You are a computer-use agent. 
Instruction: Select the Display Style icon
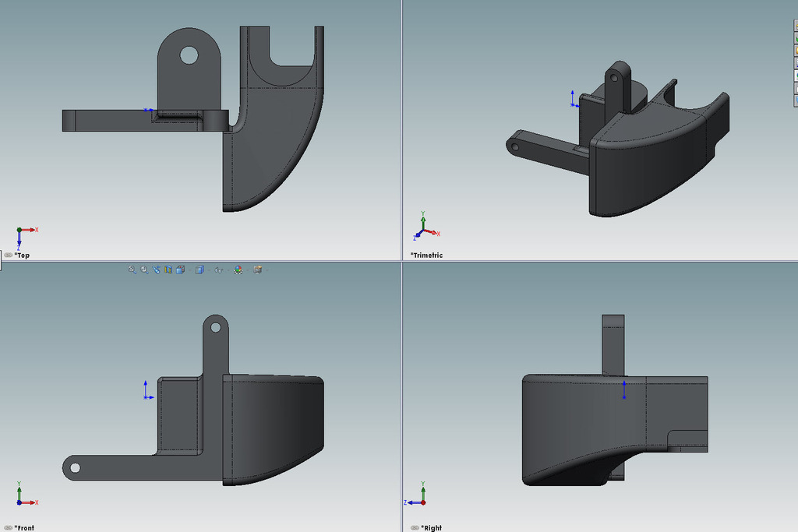click(x=199, y=270)
